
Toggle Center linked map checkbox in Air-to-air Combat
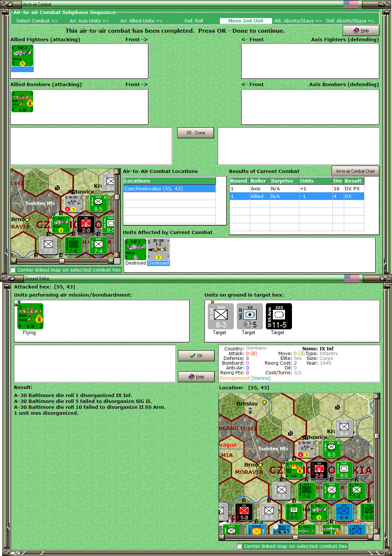pos(13,270)
